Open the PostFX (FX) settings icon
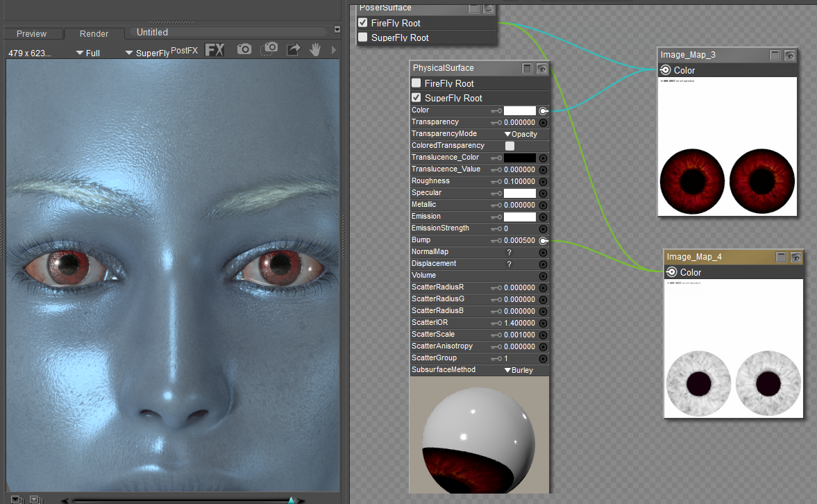Image resolution: width=817 pixels, height=504 pixels. [214, 50]
